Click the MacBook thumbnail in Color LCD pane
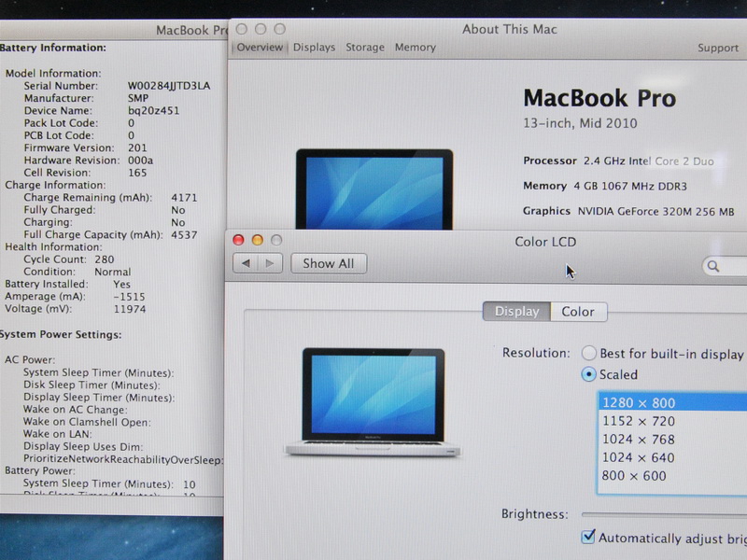This screenshot has height=560, width=747. [x=373, y=402]
